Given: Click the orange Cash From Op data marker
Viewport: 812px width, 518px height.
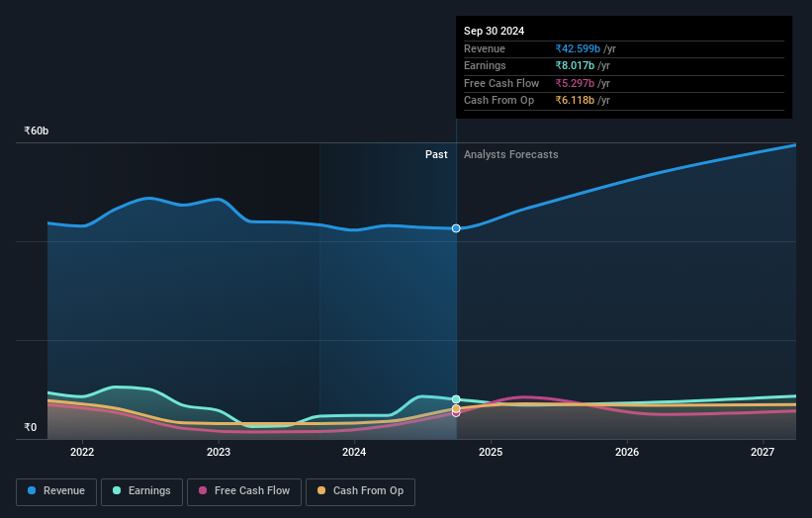Looking at the screenshot, I should (456, 408).
